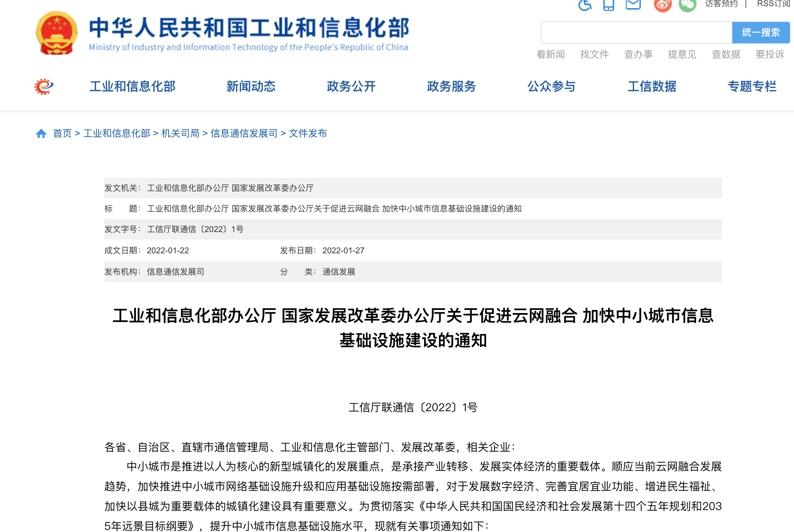Image resolution: width=794 pixels, height=532 pixels.
Task: Click the home icon in the breadcrumb
Action: pyautogui.click(x=42, y=134)
